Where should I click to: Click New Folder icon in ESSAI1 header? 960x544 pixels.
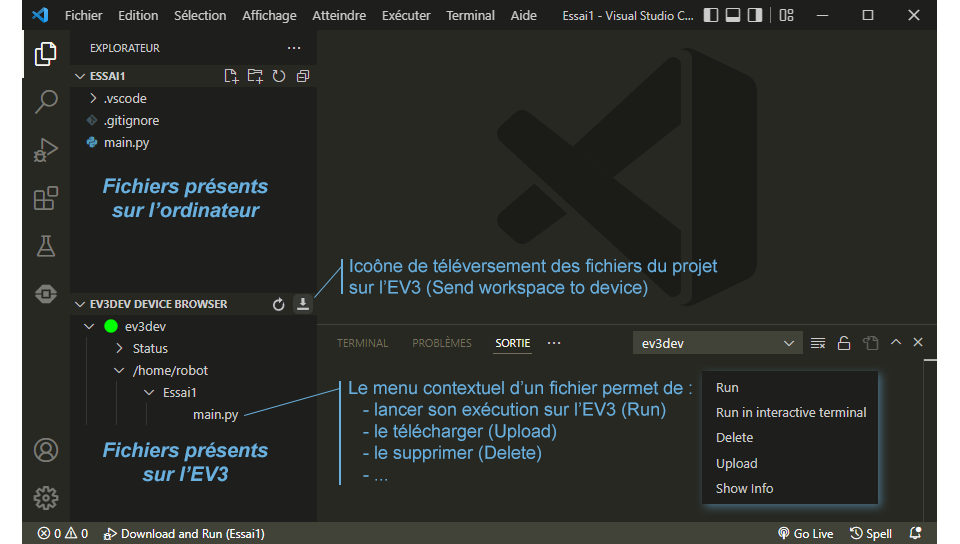tap(255, 76)
